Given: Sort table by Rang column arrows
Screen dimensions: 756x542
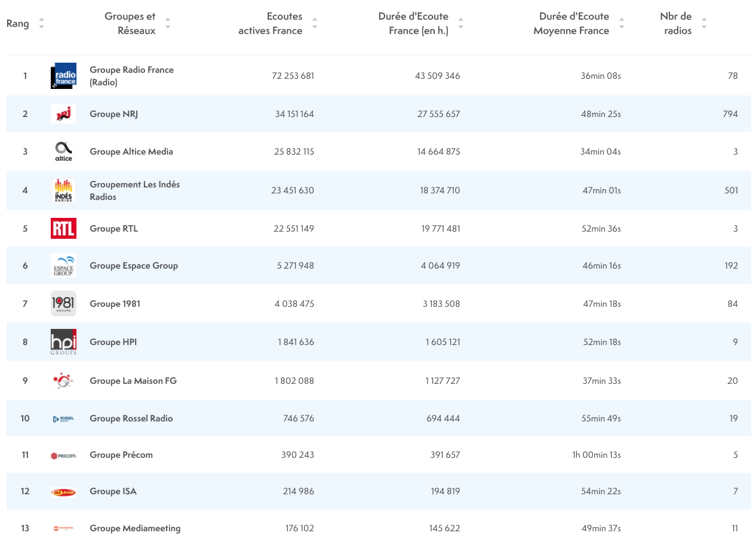Looking at the screenshot, I should click(41, 24).
